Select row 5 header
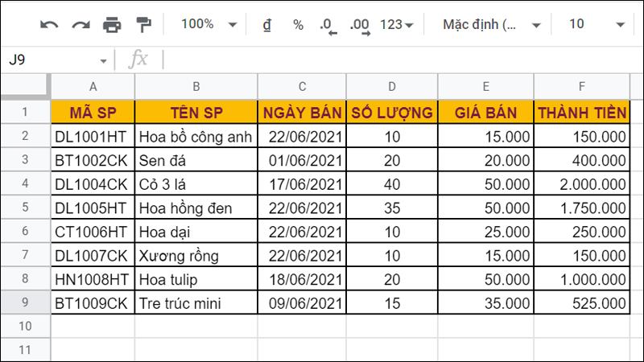This screenshot has width=644, height=362. coord(24,208)
